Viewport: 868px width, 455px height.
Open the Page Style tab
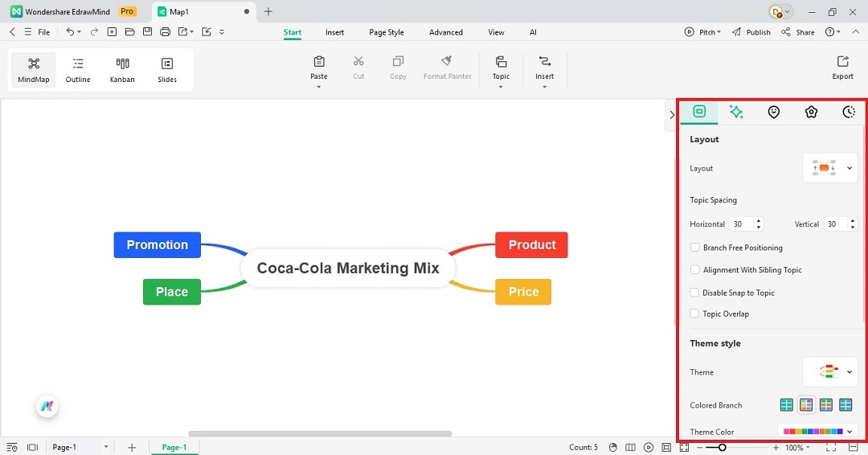point(387,32)
